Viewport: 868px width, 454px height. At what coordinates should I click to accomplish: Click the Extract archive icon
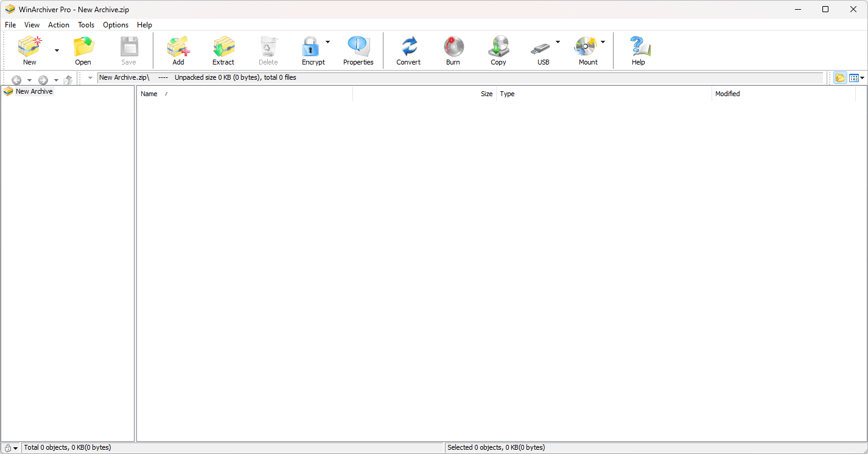[x=223, y=47]
